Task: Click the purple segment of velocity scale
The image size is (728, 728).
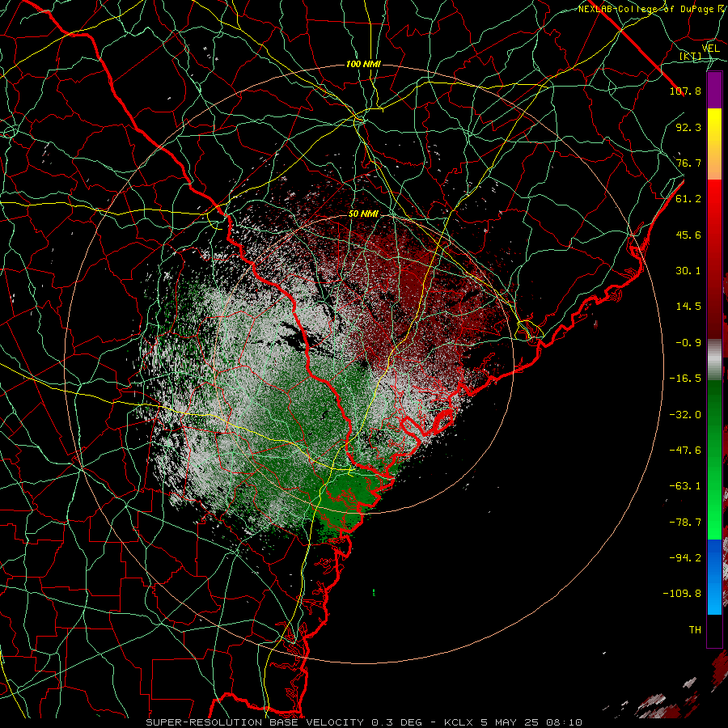Action: [714, 90]
